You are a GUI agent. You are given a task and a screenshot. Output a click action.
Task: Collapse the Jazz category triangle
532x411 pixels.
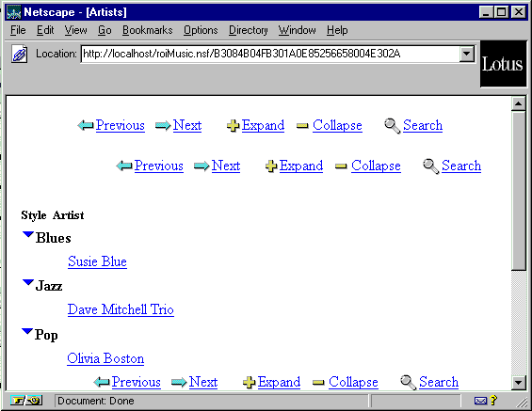[28, 282]
